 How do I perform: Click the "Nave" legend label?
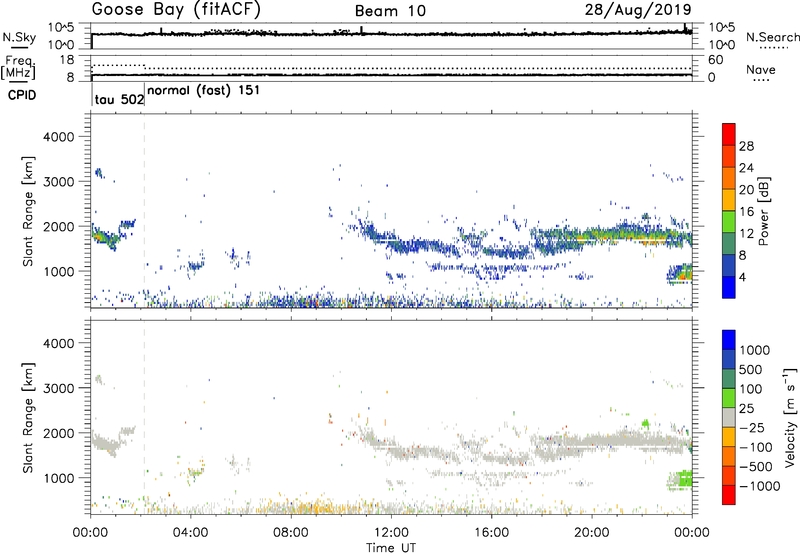point(761,69)
